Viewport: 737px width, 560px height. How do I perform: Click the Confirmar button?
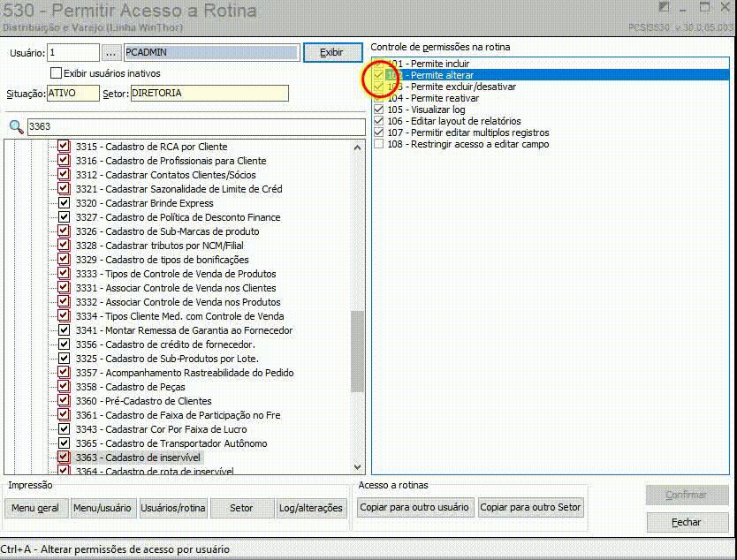click(x=687, y=496)
